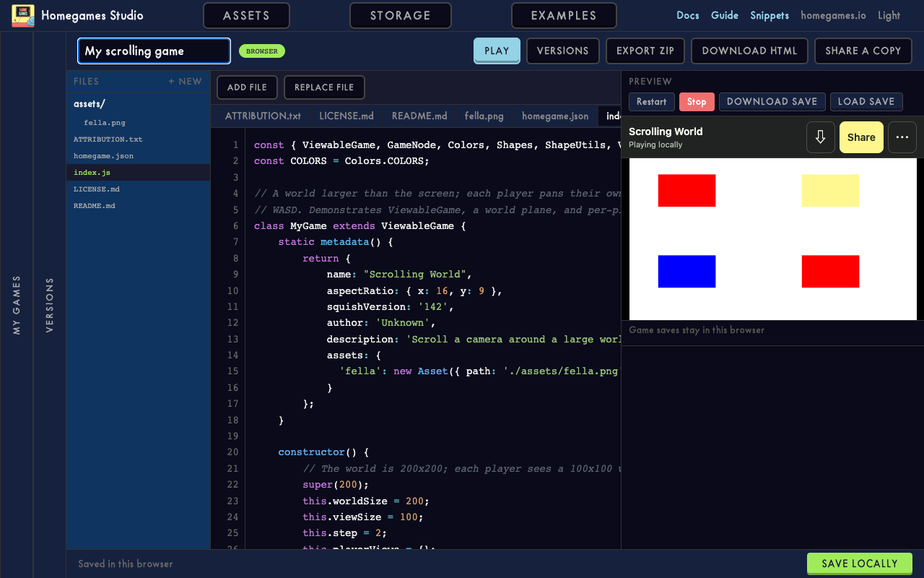Click the Homegames Studio logo icon
Viewport: 924px width, 578px height.
coord(23,16)
